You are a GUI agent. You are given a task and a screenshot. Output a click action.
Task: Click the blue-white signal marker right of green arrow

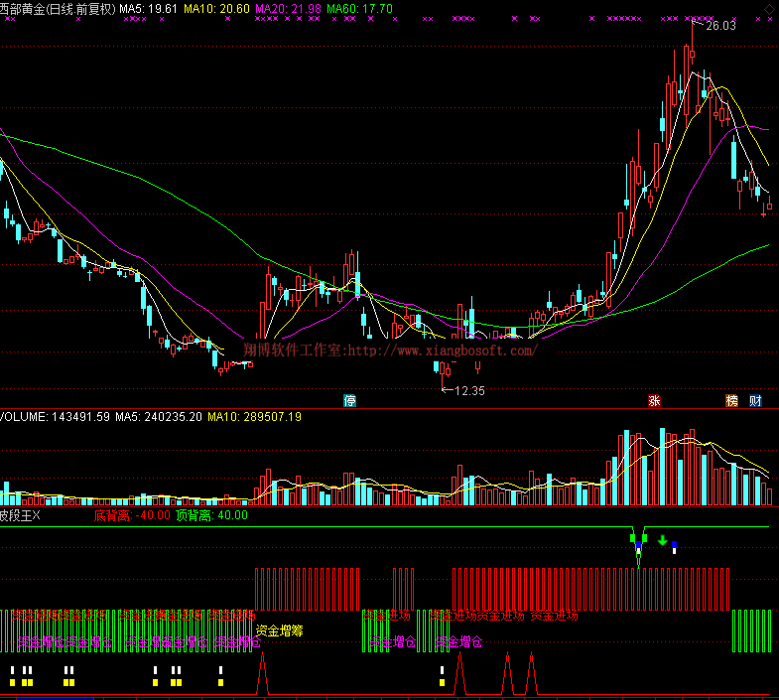pos(674,547)
